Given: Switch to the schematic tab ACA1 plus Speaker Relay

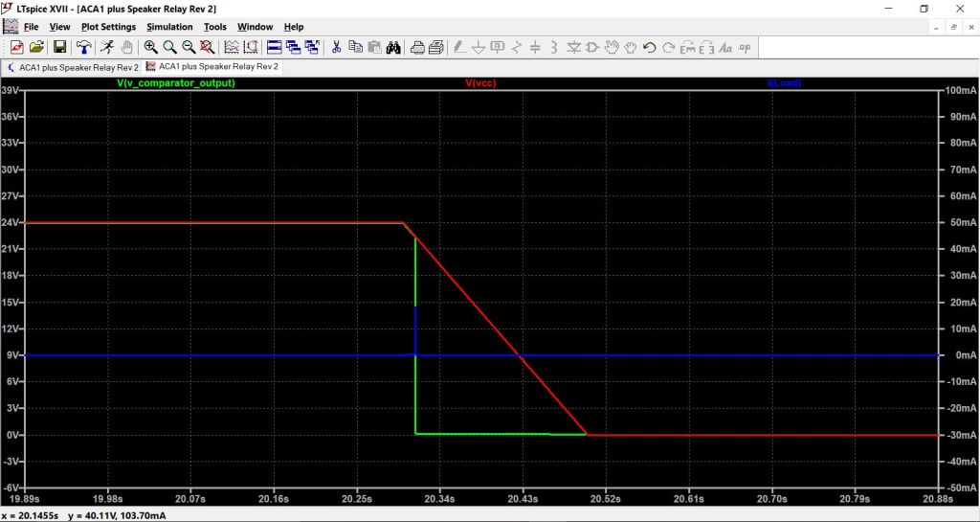Looking at the screenshot, I should (72, 67).
